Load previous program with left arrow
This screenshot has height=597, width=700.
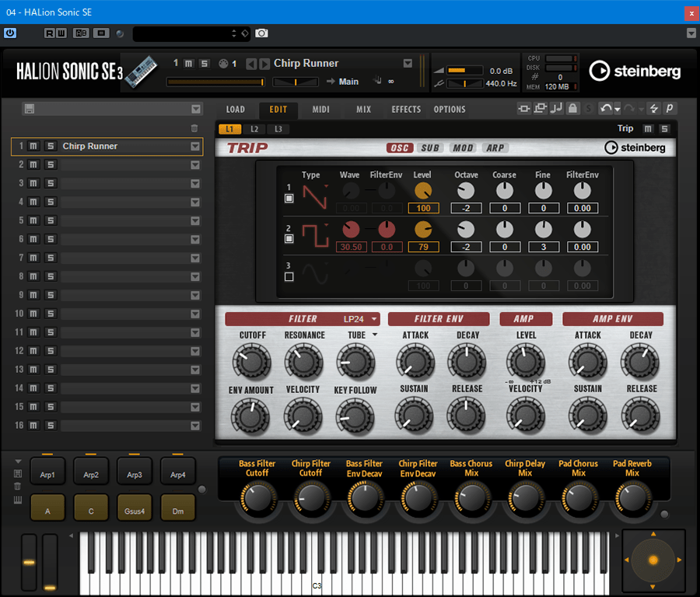251,64
